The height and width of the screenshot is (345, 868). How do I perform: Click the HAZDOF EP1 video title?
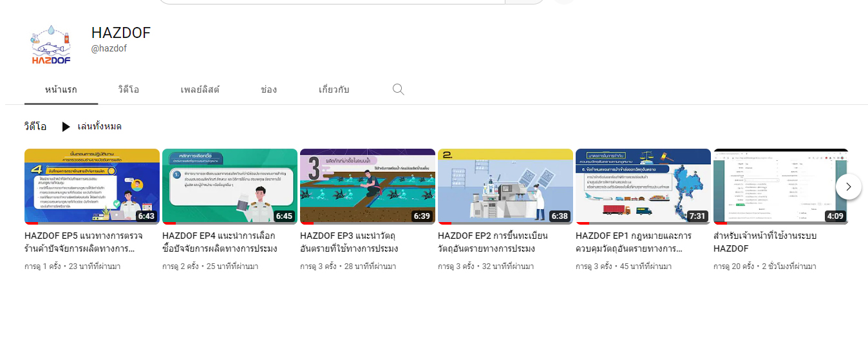pos(633,242)
